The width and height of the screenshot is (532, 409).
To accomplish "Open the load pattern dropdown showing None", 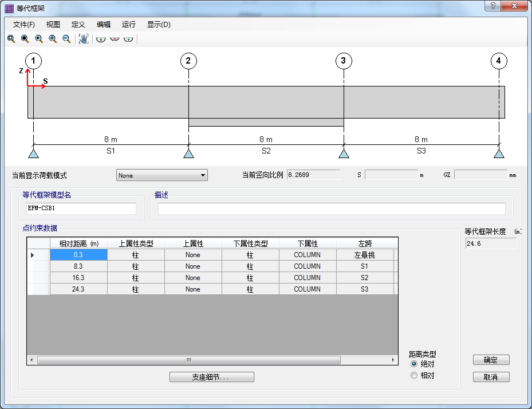I will [x=162, y=175].
